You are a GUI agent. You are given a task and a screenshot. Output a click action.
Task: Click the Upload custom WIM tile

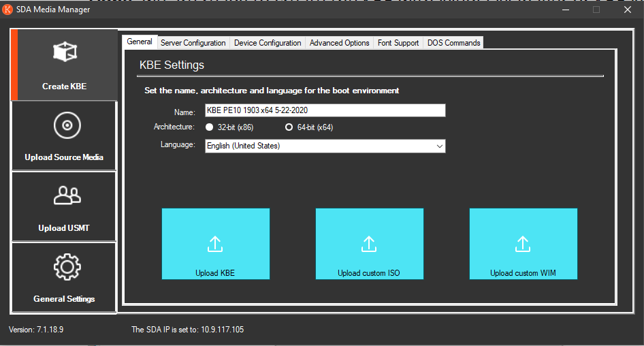524,244
